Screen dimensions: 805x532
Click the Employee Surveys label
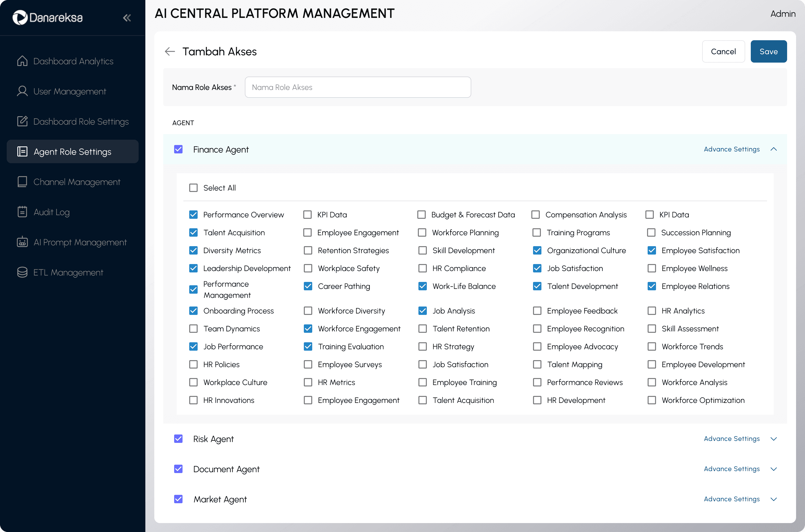pyautogui.click(x=350, y=364)
